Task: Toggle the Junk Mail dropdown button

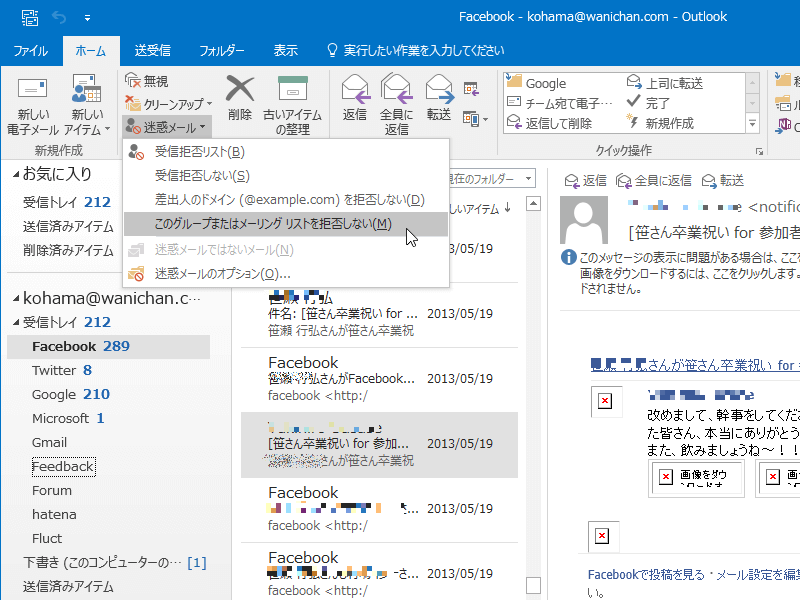Action: coord(166,127)
